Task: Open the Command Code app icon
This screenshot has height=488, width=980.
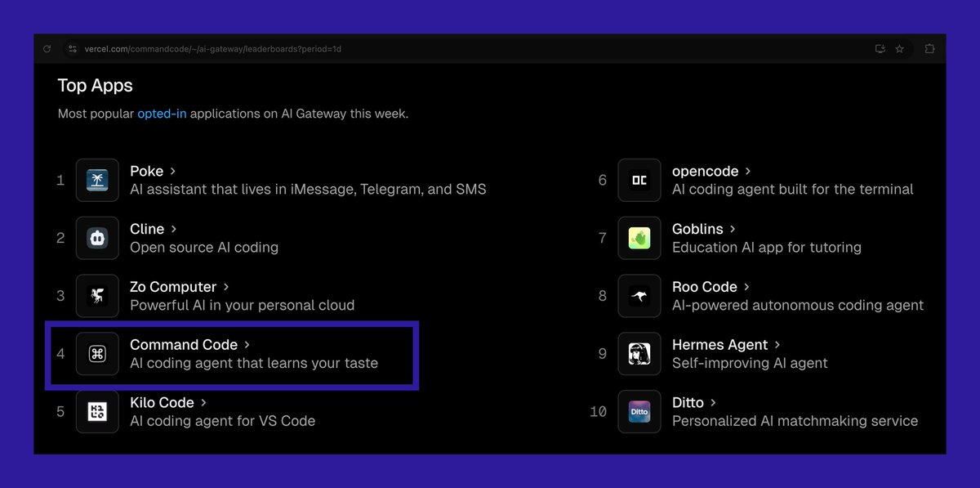Action: coord(97,354)
